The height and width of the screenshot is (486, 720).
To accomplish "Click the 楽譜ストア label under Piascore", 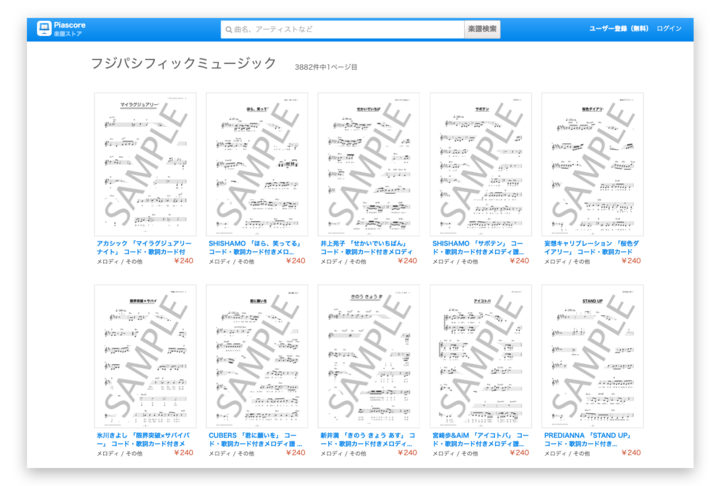I will pyautogui.click(x=68, y=34).
